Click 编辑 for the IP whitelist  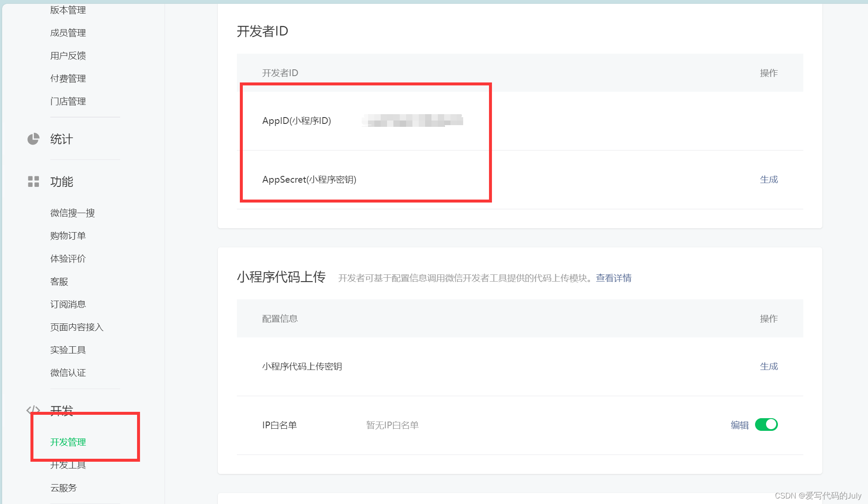coord(739,425)
